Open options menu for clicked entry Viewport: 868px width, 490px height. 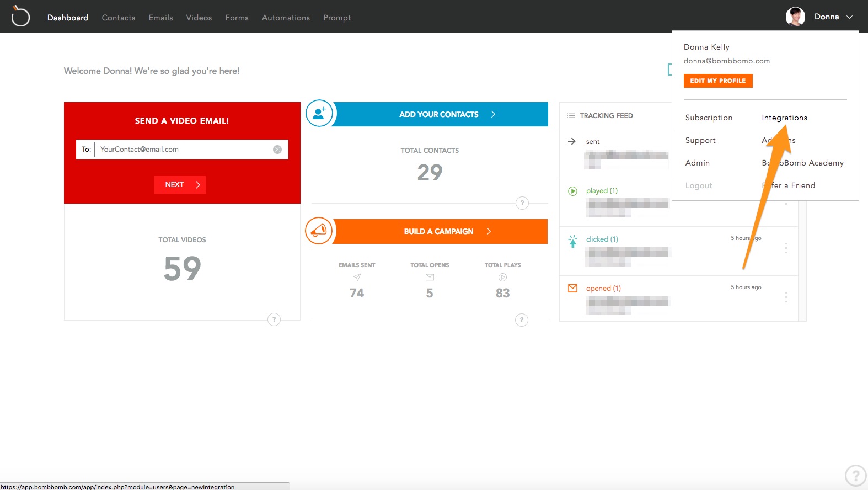[786, 248]
